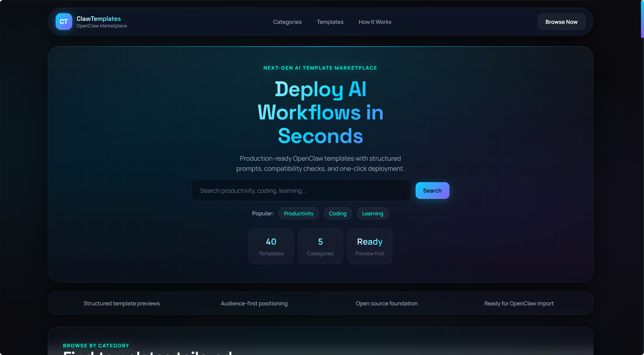Go to the Templates nav item
This screenshot has height=355, width=644.
(330, 22)
